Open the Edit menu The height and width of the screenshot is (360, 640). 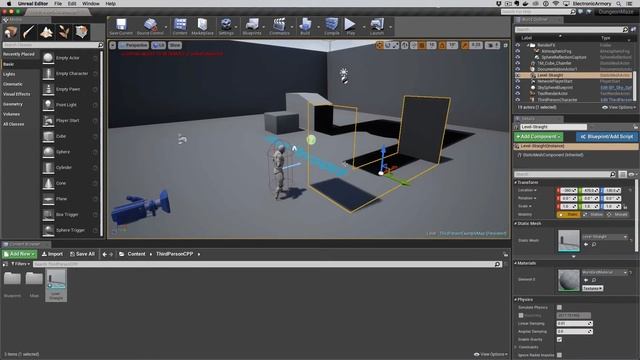coord(72,4)
